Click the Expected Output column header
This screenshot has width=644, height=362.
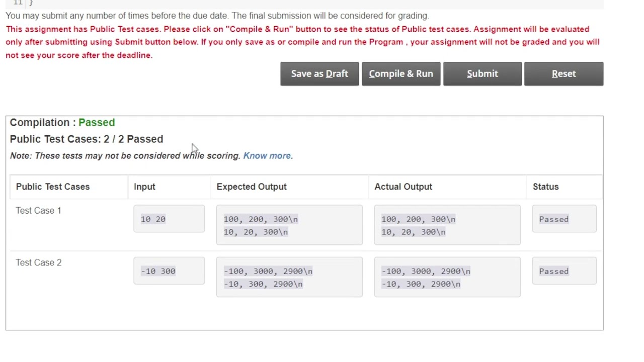(x=252, y=187)
